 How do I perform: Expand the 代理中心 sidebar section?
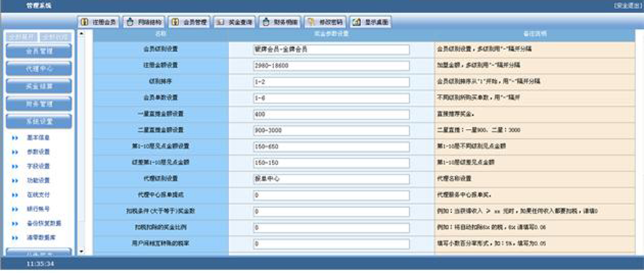pyautogui.click(x=39, y=69)
